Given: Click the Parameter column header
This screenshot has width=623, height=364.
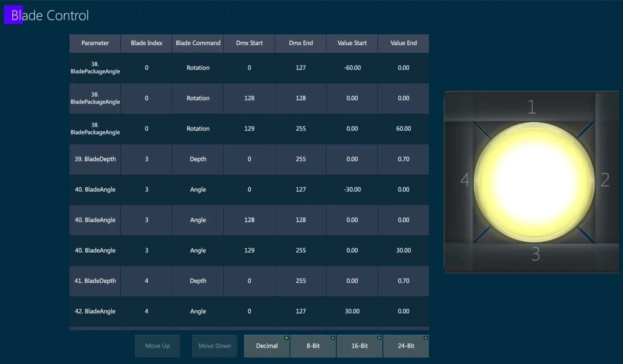Looking at the screenshot, I should coord(95,43).
